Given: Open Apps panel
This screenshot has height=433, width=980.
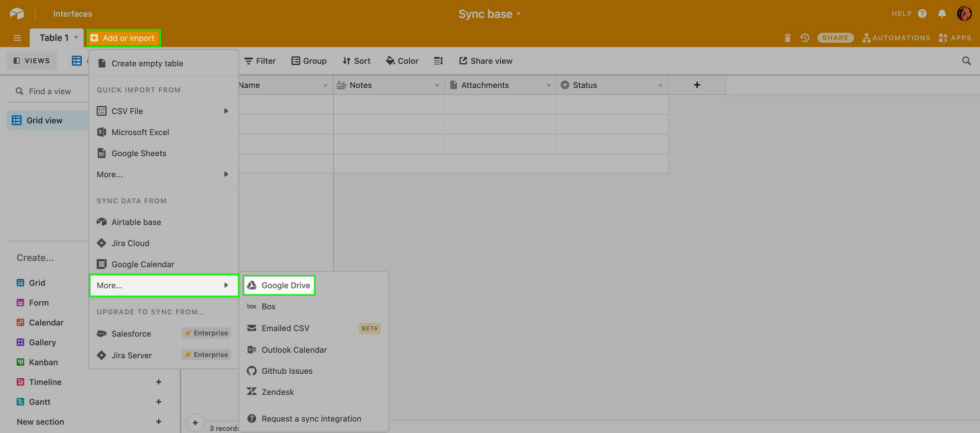Looking at the screenshot, I should point(955,38).
